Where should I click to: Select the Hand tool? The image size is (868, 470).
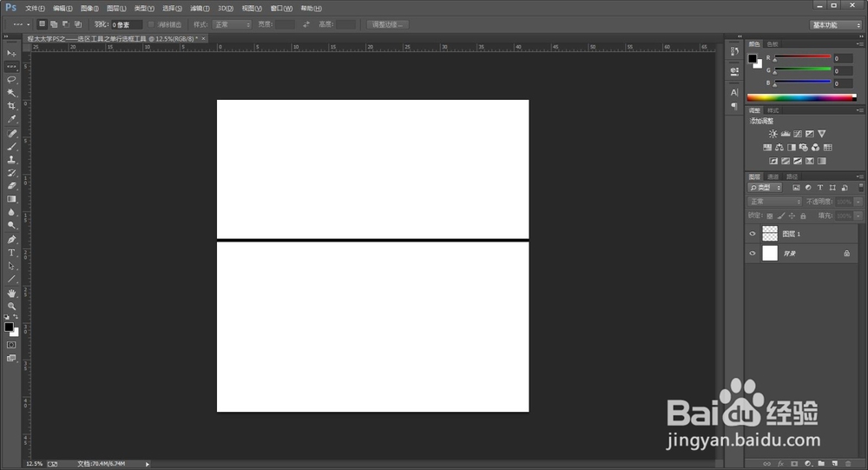click(x=11, y=293)
